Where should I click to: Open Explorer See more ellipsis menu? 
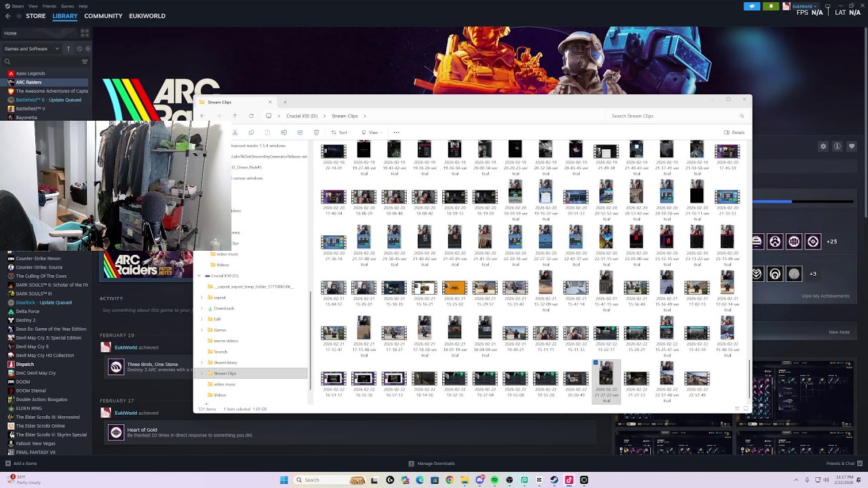tap(396, 133)
